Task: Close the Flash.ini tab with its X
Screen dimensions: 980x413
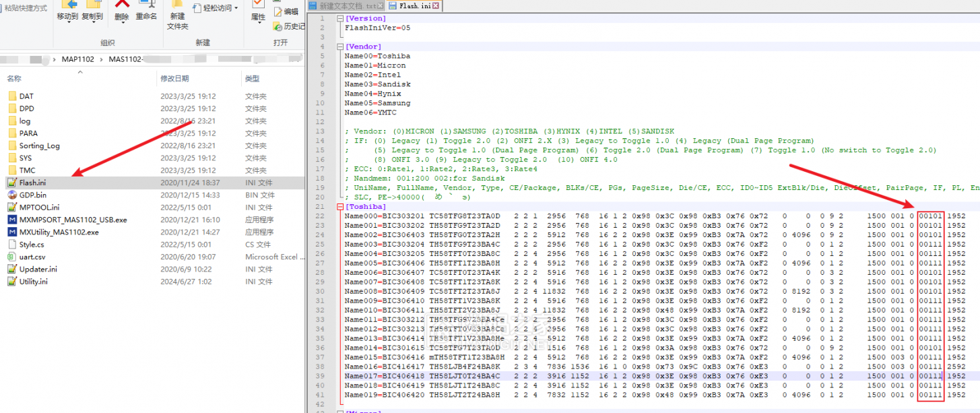Action: tap(436, 5)
